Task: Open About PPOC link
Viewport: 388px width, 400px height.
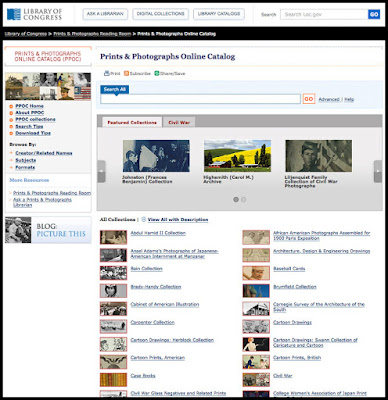Action: pyautogui.click(x=30, y=113)
